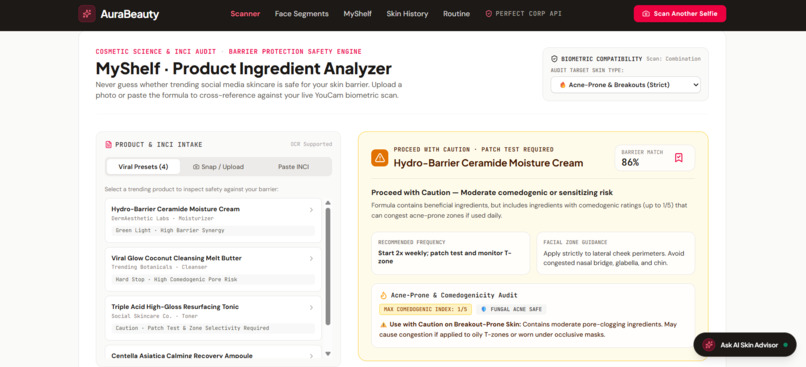
Task: Click the Recommended Frequency card
Action: pyautogui.click(x=450, y=253)
